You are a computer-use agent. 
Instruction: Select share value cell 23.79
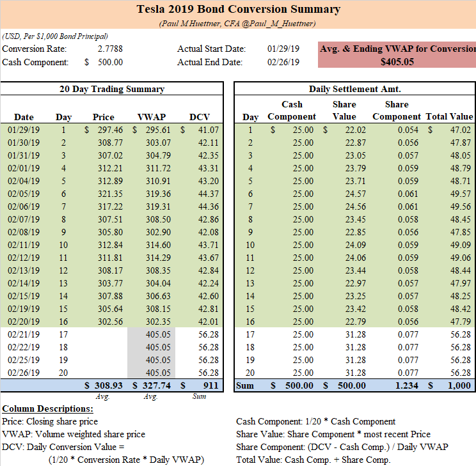click(356, 168)
